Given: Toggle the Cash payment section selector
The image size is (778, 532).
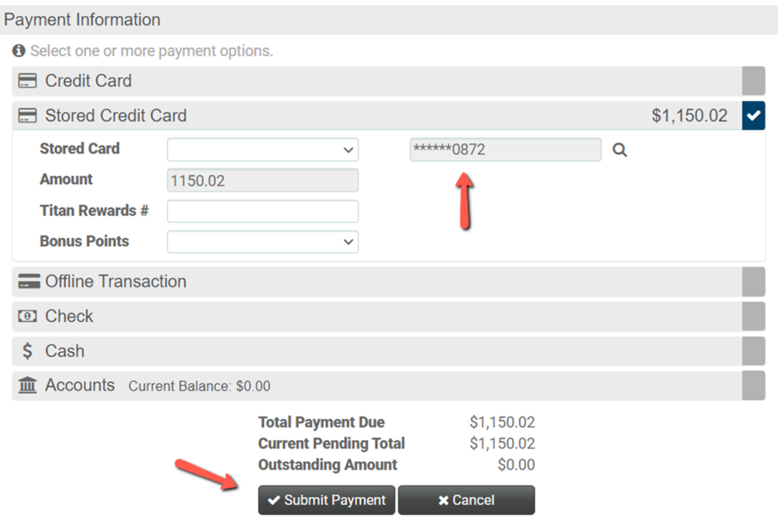Looking at the screenshot, I should click(x=754, y=351).
